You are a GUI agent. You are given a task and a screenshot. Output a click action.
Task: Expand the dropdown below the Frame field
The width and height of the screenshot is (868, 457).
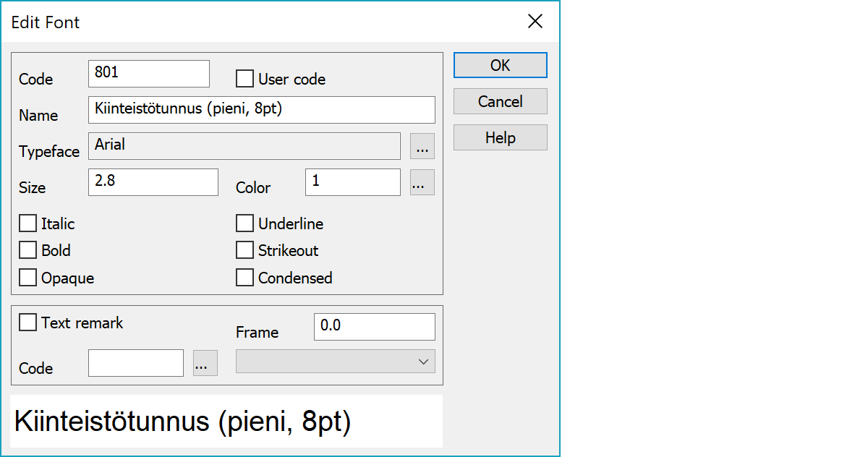click(x=336, y=362)
